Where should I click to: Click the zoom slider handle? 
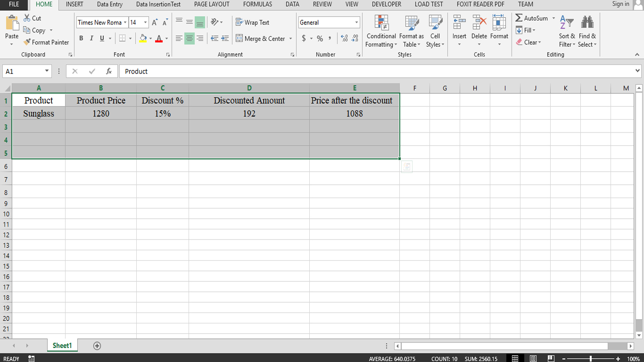pyautogui.click(x=591, y=359)
